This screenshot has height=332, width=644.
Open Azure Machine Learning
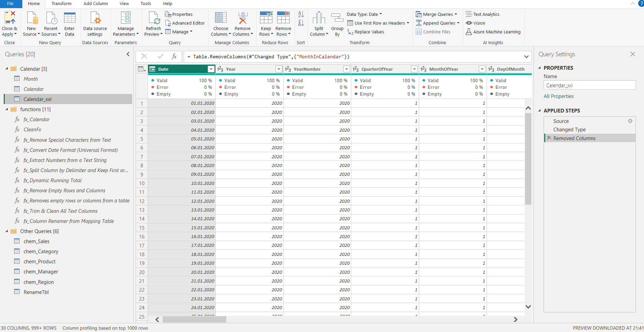(493, 32)
